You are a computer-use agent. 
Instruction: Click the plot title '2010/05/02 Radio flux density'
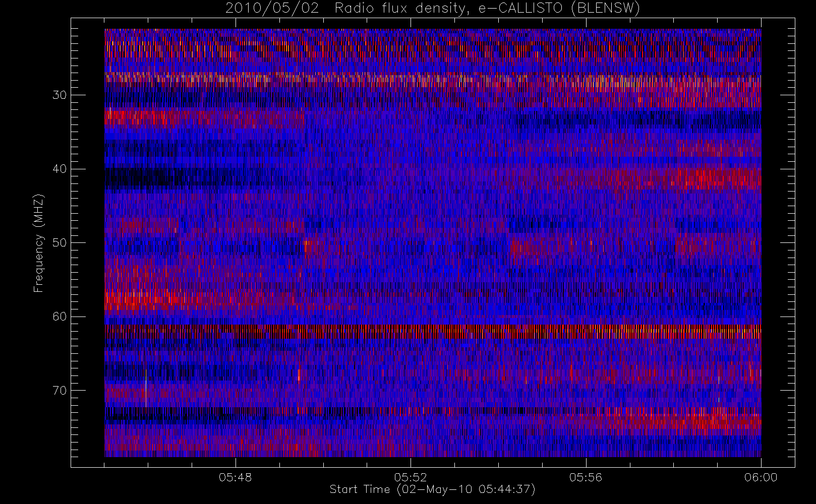pyautogui.click(x=433, y=8)
